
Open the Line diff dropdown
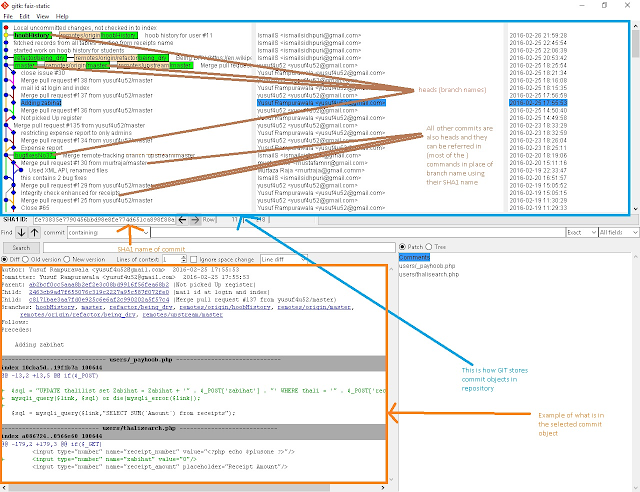point(284,259)
